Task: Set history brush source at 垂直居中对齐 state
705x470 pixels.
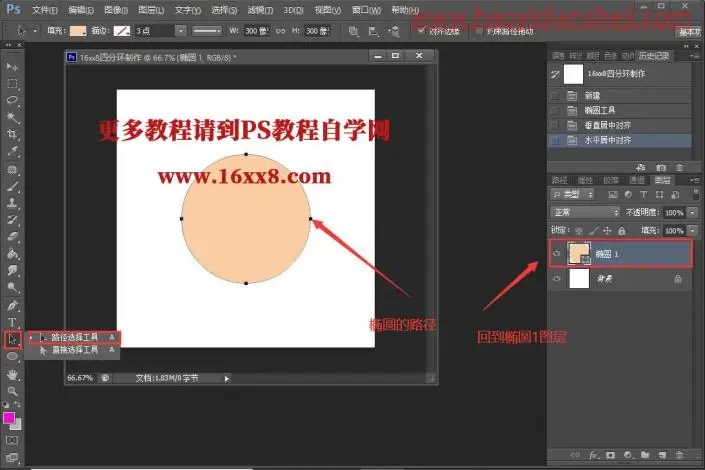Action: point(556,125)
